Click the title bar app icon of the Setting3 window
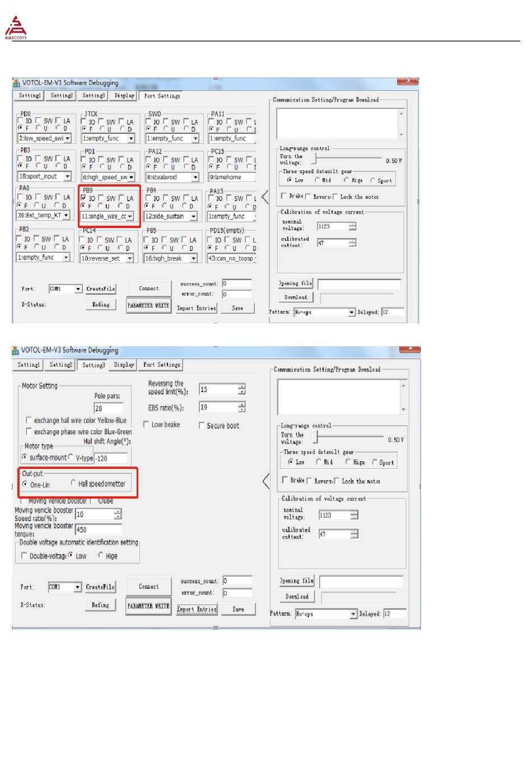Viewport: 532px width, 772px height. [16, 350]
